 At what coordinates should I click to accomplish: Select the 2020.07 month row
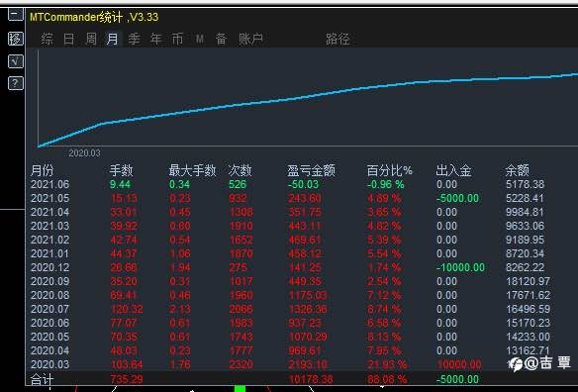pyautogui.click(x=291, y=309)
